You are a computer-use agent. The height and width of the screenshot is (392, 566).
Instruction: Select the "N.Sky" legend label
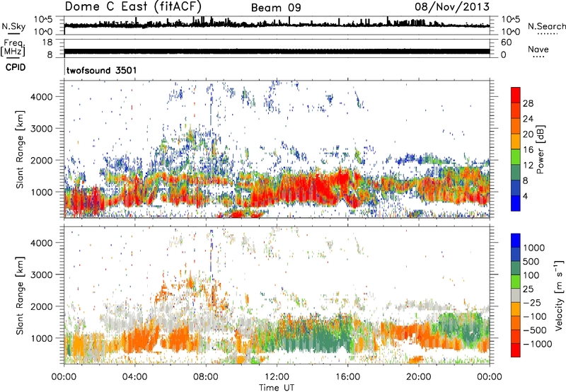tap(13, 26)
